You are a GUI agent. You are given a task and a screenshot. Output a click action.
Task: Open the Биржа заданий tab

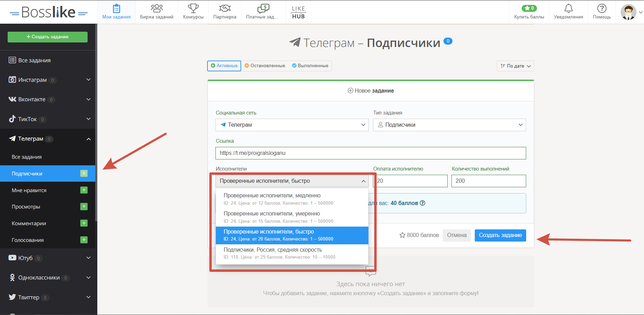coord(157,12)
